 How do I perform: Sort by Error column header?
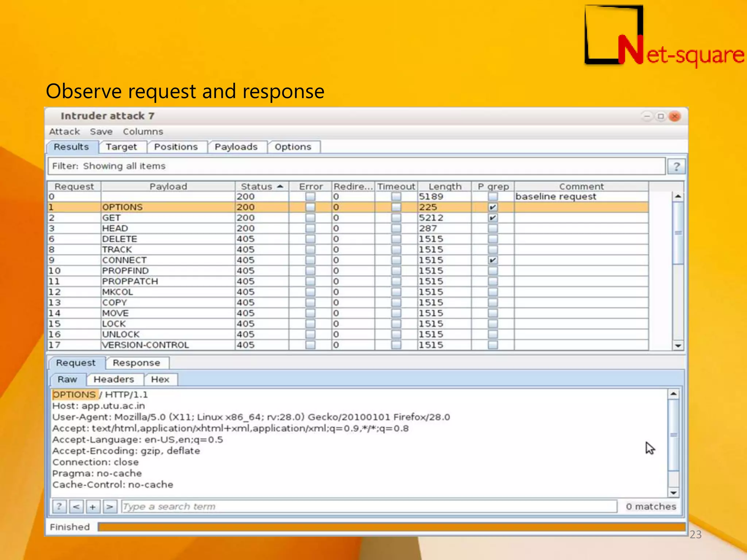pos(311,186)
